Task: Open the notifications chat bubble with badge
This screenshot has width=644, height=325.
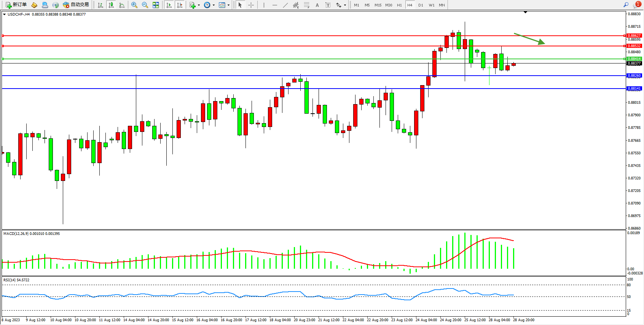Action: 637,5
